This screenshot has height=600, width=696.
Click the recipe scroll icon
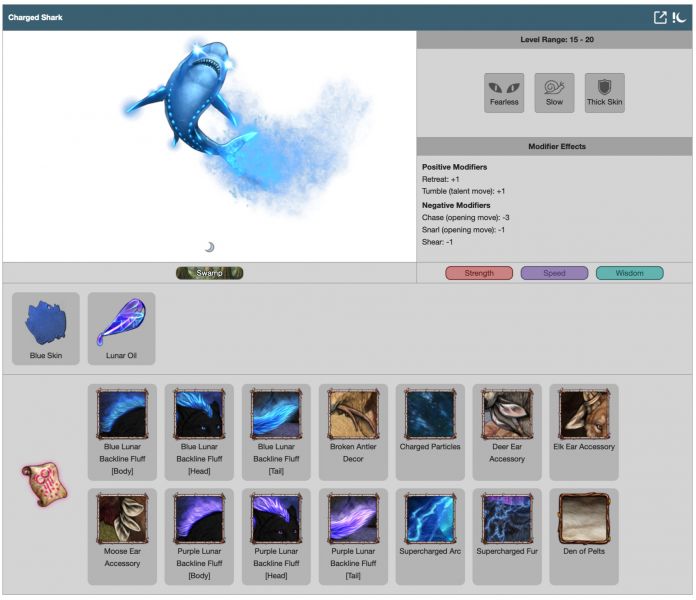point(45,484)
